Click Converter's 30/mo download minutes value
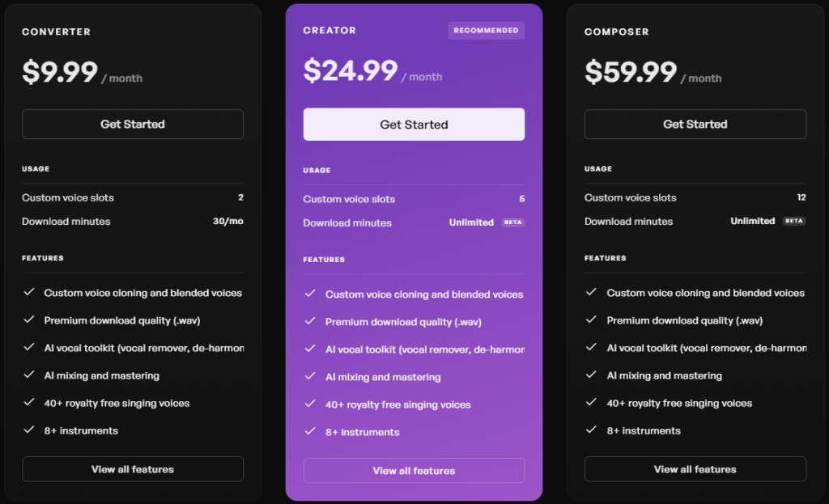 point(227,221)
